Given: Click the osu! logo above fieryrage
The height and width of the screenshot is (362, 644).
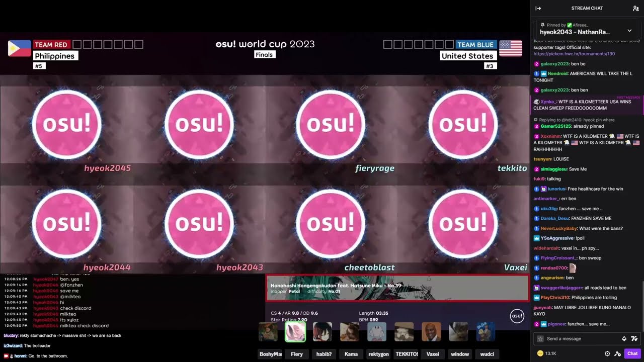Looking at the screenshot, I should pos(331,125).
